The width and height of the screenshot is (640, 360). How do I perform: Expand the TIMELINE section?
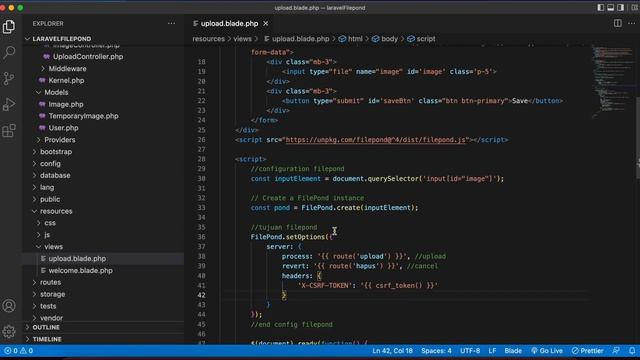47,339
